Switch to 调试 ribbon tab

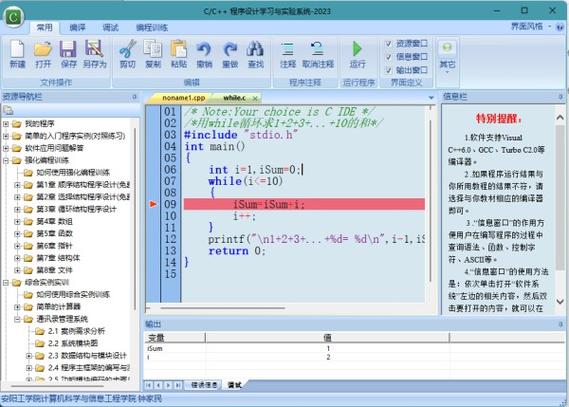coord(110,27)
